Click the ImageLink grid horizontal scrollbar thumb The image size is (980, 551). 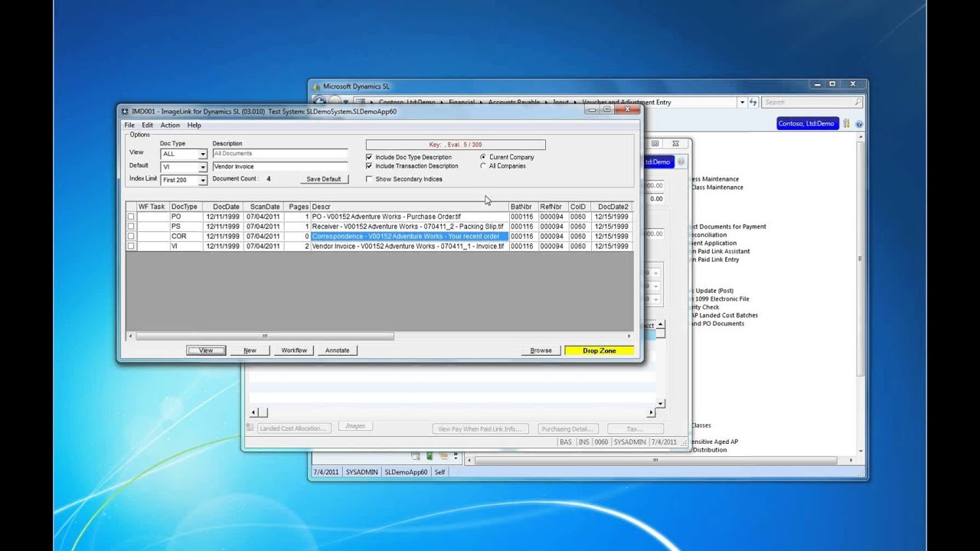click(x=265, y=336)
